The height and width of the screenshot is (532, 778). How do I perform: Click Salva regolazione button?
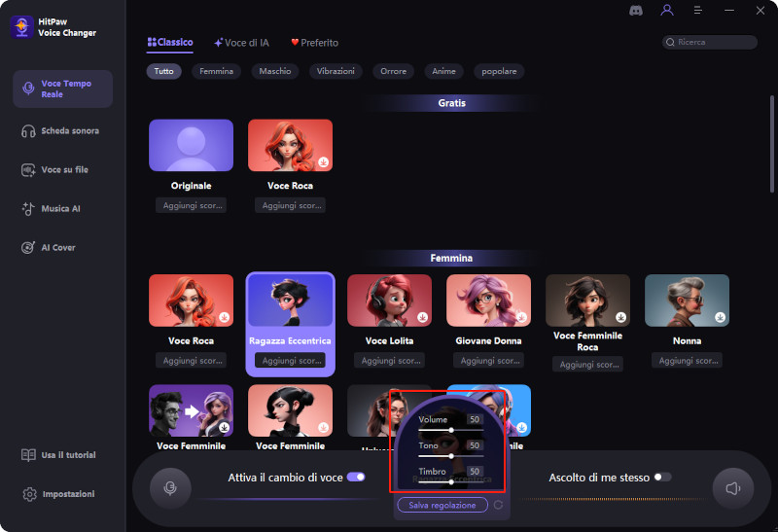tap(442, 505)
